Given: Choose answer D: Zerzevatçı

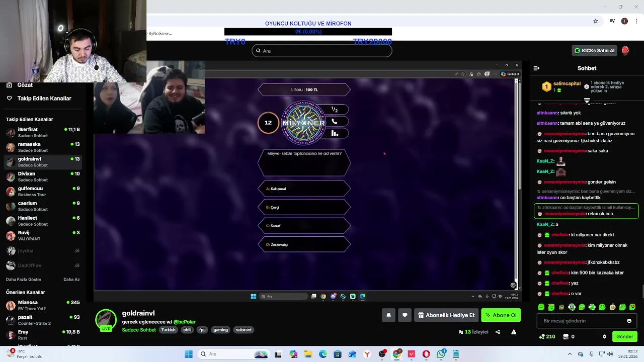Looking at the screenshot, I should pos(304,244).
